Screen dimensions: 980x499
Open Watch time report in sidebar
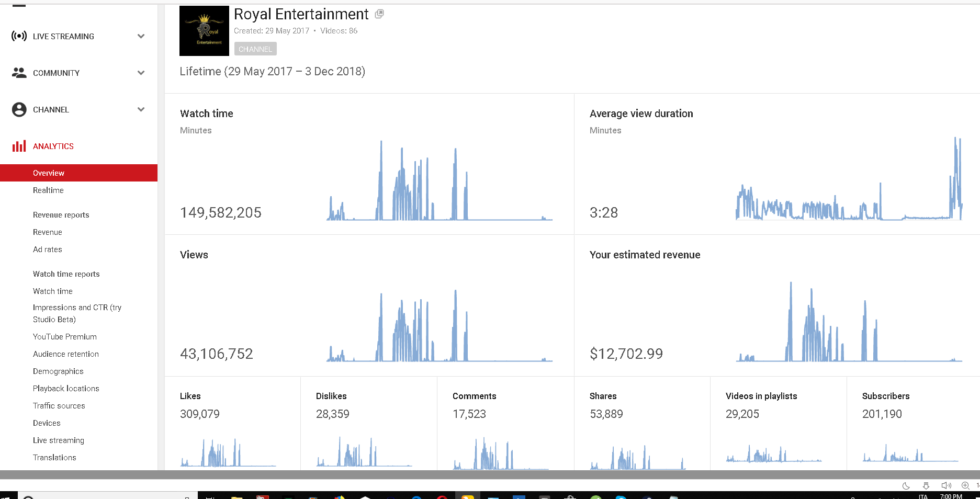pyautogui.click(x=53, y=291)
